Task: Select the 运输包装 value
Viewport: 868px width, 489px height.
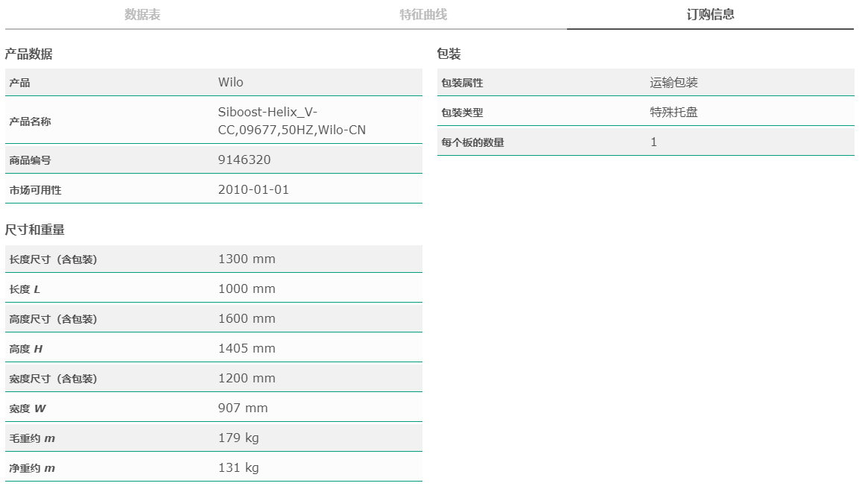Action: click(674, 83)
